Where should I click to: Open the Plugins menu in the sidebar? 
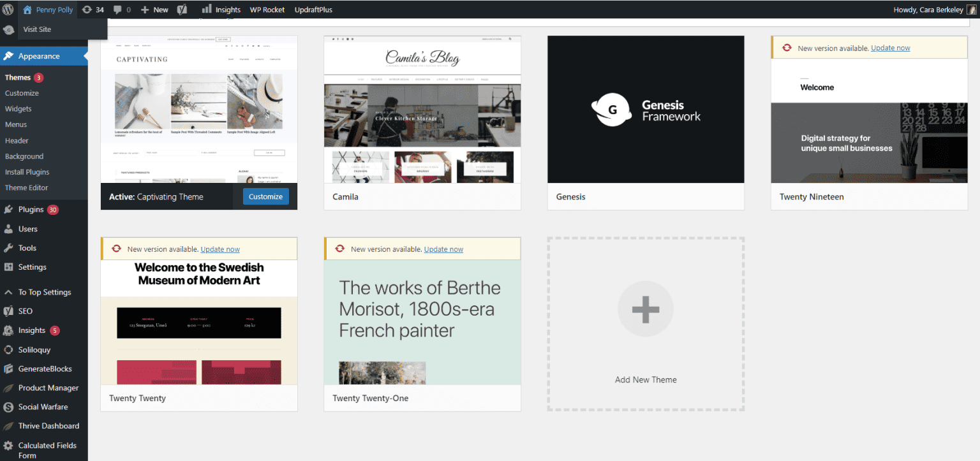31,209
